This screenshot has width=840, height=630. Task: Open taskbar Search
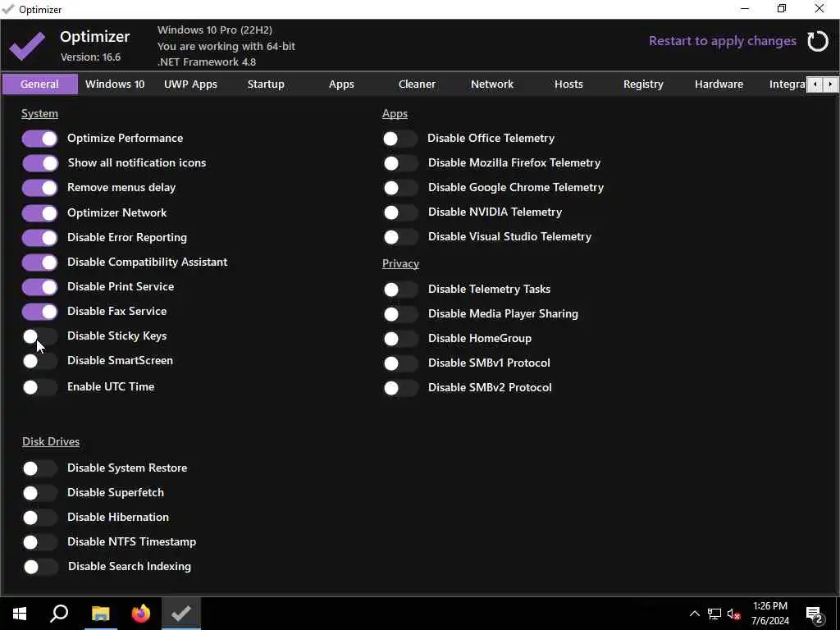(x=59, y=614)
